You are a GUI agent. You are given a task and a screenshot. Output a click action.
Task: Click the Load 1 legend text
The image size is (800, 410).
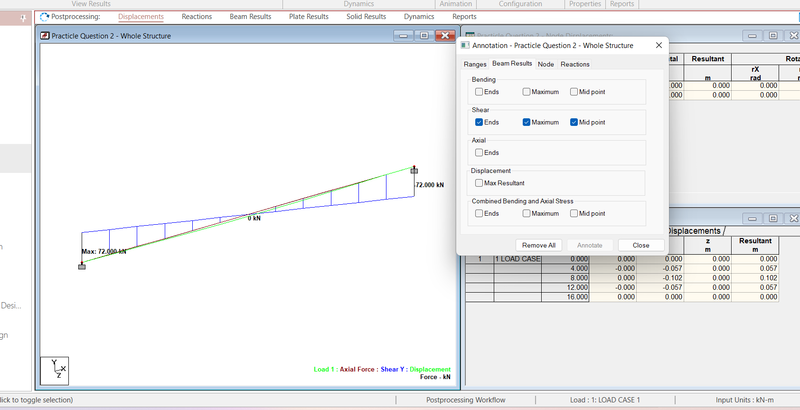pyautogui.click(x=325, y=369)
